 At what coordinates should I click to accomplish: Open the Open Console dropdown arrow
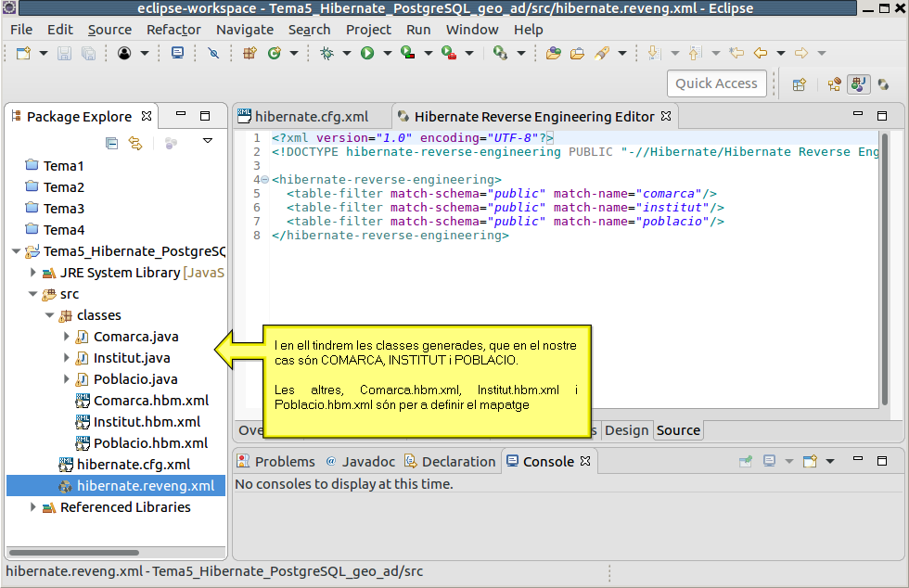[830, 461]
